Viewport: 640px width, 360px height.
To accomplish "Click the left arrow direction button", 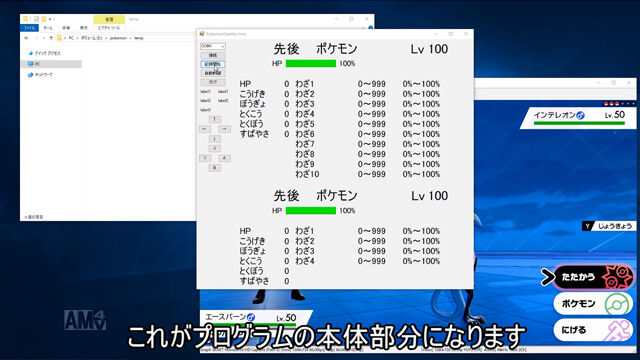I will 205,129.
